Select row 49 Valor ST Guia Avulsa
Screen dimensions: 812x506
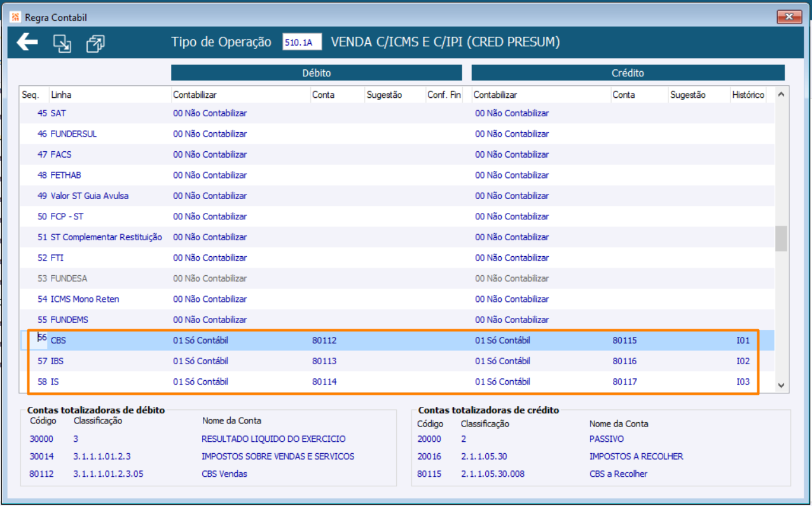point(397,196)
